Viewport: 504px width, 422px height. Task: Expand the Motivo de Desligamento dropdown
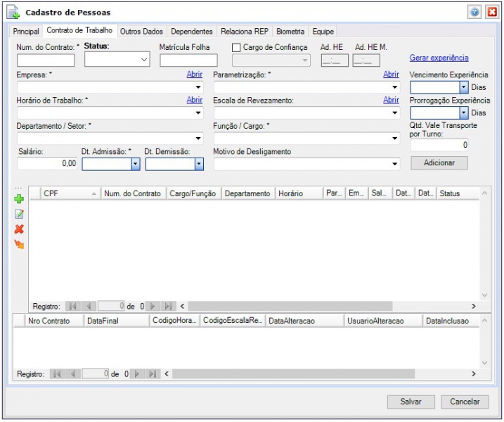tap(395, 164)
